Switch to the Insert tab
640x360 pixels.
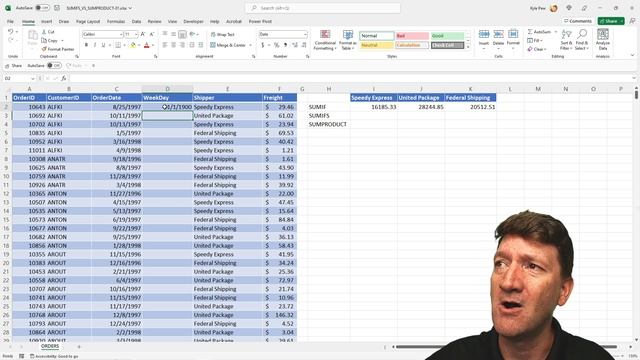(x=47, y=21)
